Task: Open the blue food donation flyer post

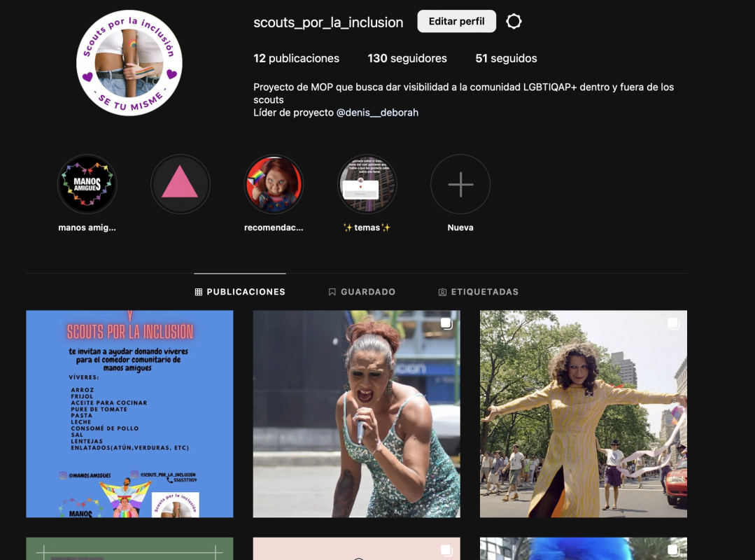Action: pyautogui.click(x=129, y=414)
